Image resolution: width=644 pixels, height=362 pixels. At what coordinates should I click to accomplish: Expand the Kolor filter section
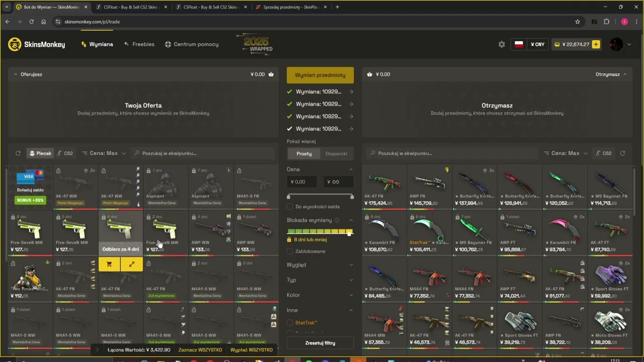[320, 295]
